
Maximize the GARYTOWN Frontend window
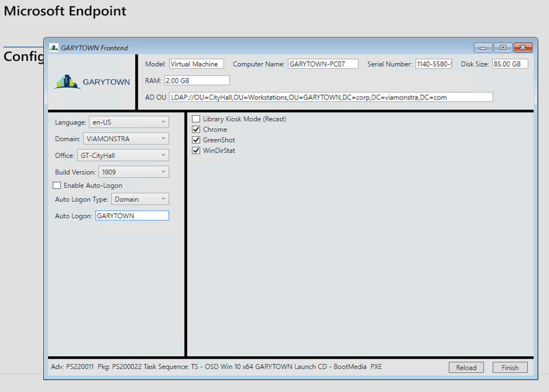click(503, 48)
